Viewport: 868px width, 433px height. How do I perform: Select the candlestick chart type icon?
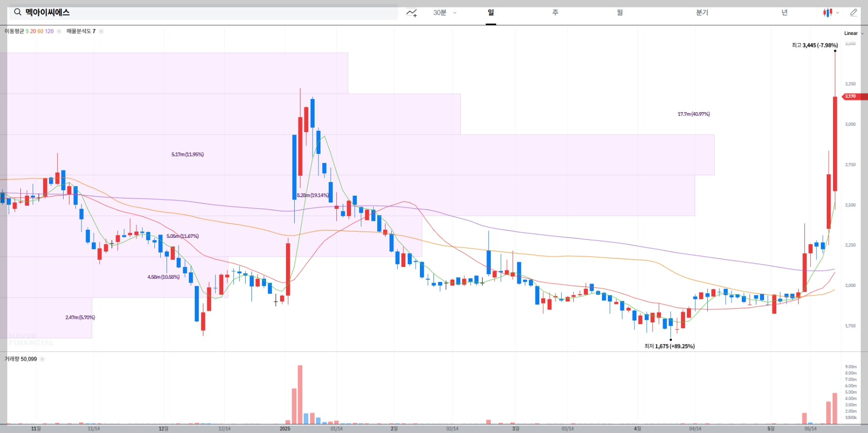(827, 13)
